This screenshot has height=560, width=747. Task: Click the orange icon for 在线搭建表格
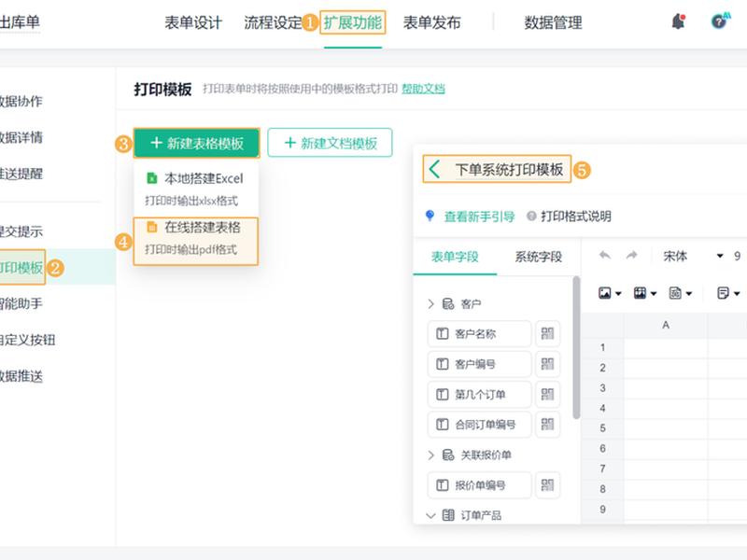coord(152,227)
